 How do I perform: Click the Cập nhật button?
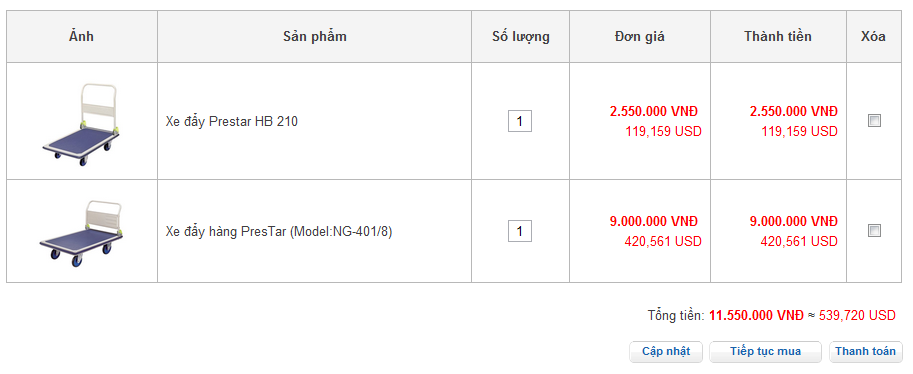pos(666,352)
